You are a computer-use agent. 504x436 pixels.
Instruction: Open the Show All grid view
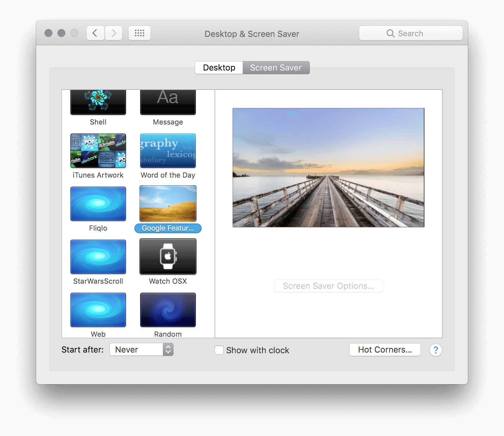140,33
